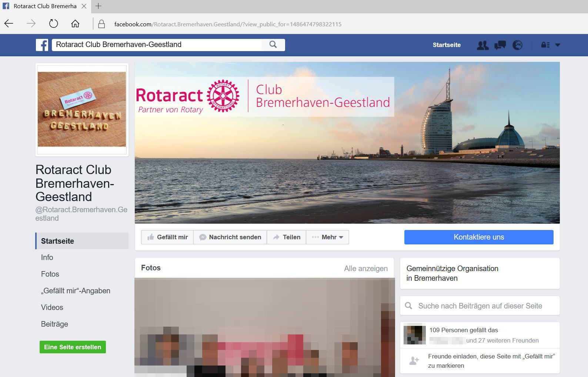
Task: Click Freunde einladen text link
Action: point(491,361)
